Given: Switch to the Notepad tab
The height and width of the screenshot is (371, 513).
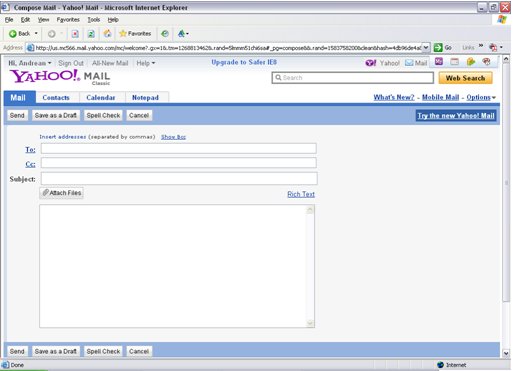Looking at the screenshot, I should (145, 98).
